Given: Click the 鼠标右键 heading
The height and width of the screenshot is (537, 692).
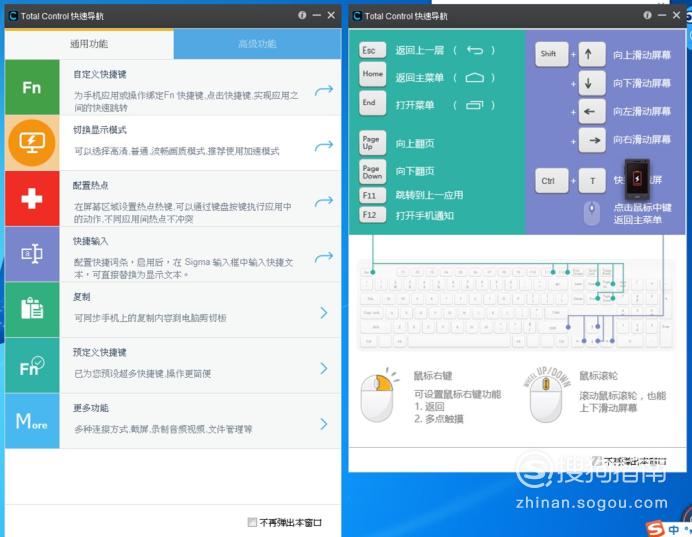Looking at the screenshot, I should click(433, 376).
